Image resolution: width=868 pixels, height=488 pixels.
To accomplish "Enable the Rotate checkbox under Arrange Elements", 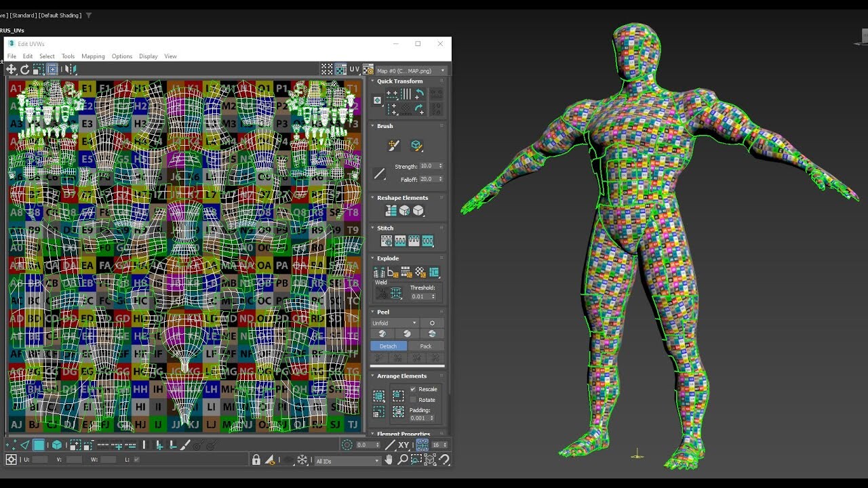I will [x=414, y=400].
